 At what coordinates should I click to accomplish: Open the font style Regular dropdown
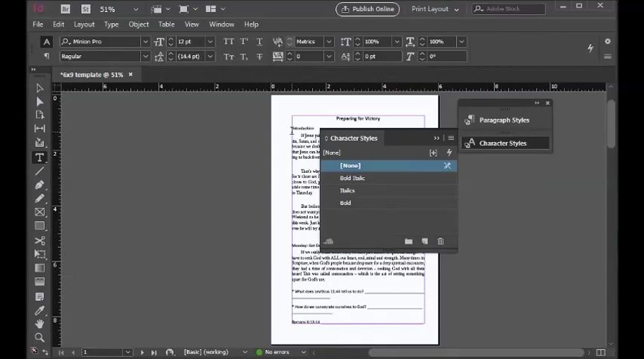pos(145,56)
